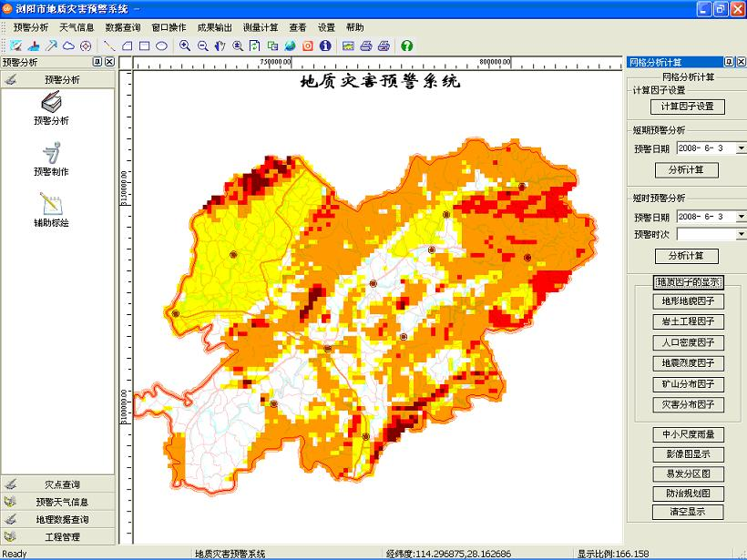
Task: Open the 测量计算 menu
Action: click(x=261, y=27)
